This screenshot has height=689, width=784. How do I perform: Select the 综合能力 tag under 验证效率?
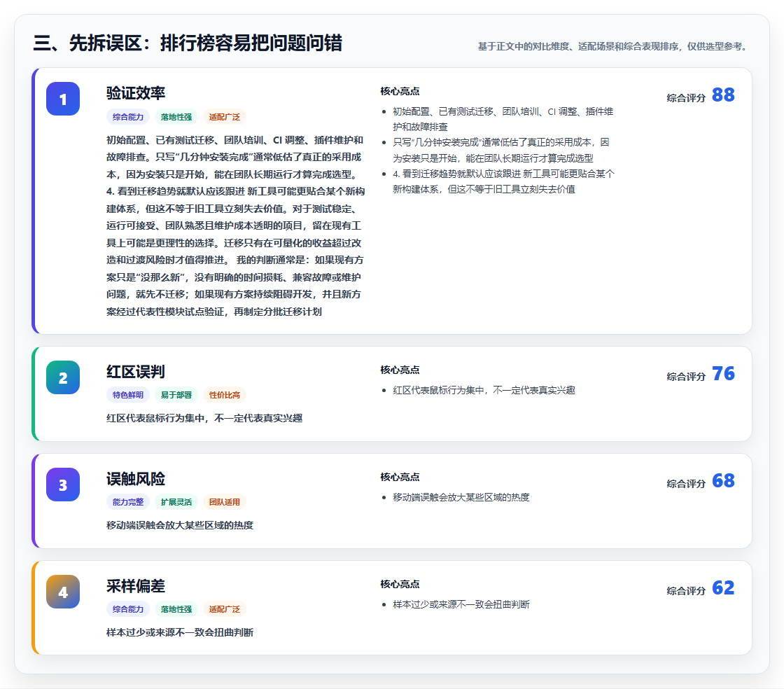tap(128, 117)
